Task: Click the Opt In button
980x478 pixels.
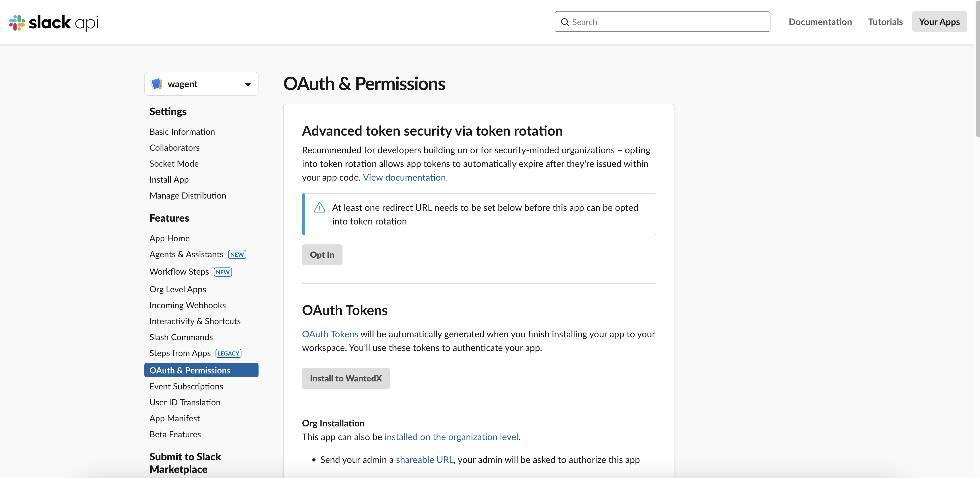Action: tap(322, 255)
